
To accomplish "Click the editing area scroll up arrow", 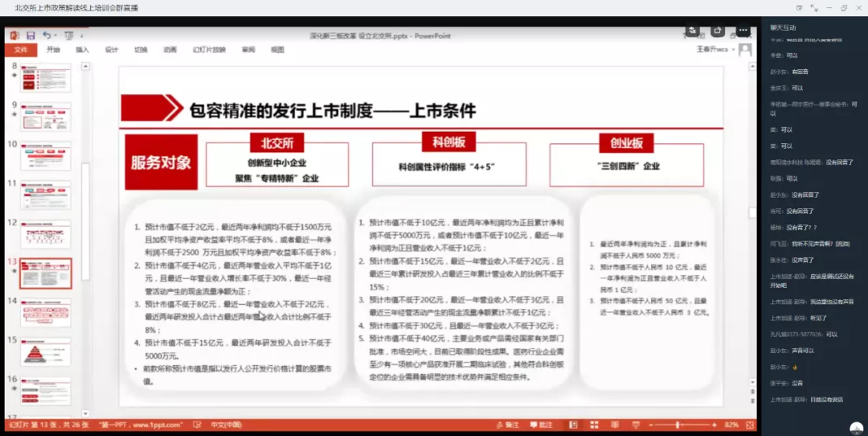I will [752, 67].
